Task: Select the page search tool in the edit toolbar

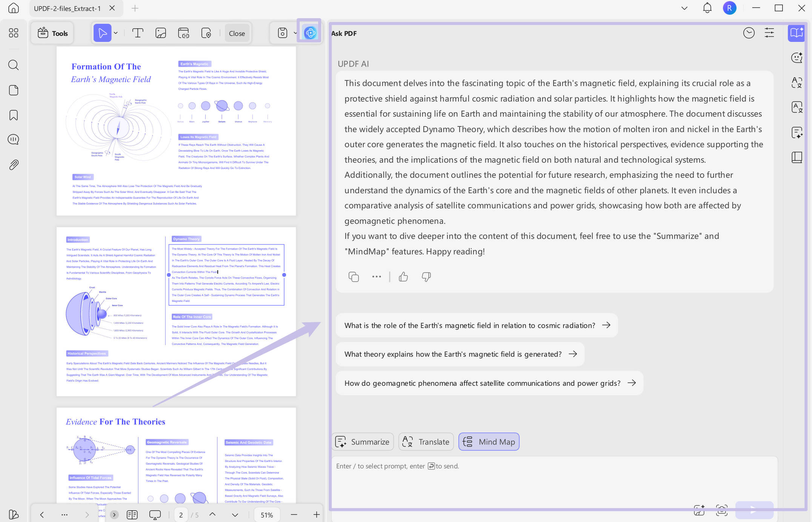Action: pos(206,33)
